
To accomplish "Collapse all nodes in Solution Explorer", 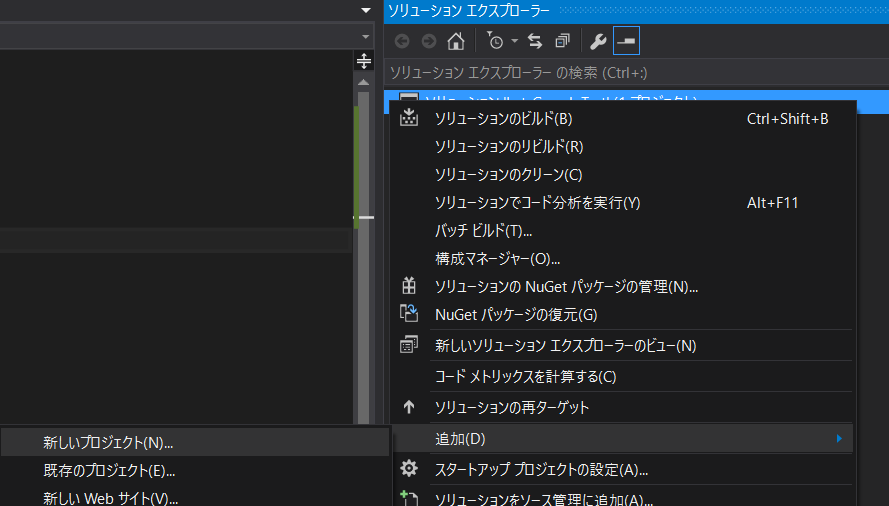I will [x=562, y=41].
